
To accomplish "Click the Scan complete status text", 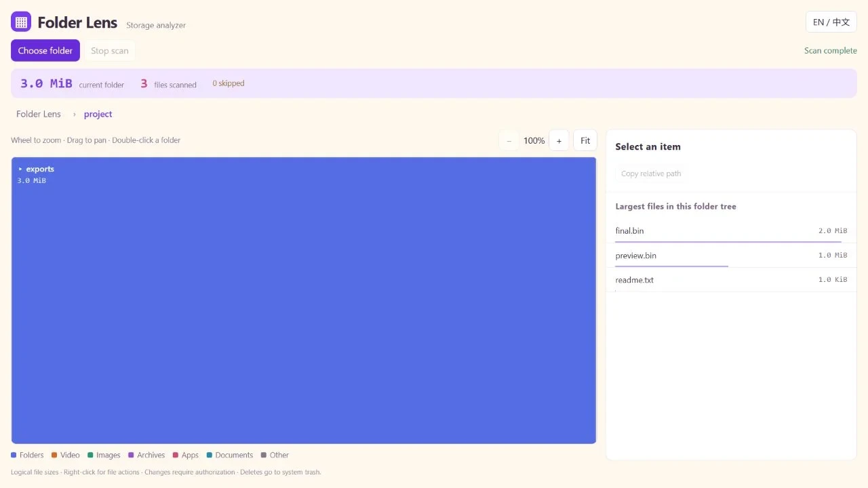I will (x=831, y=51).
